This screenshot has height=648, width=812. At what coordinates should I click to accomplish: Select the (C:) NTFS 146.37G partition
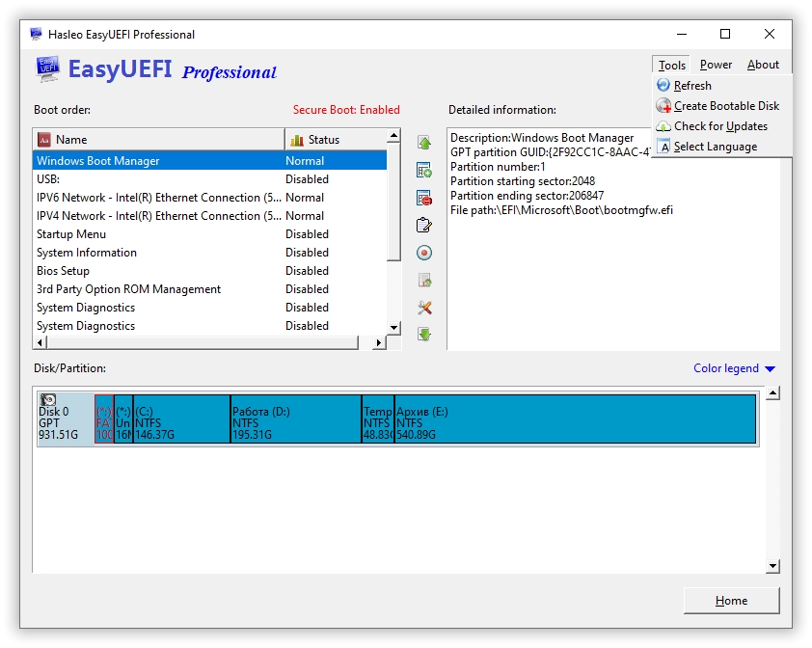181,418
